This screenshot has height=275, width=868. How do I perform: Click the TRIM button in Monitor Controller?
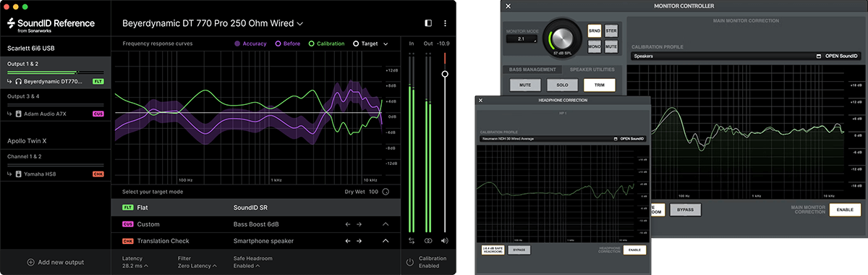pyautogui.click(x=599, y=85)
